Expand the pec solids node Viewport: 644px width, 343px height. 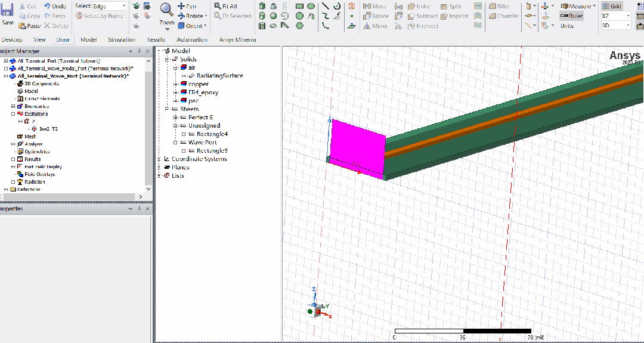175,101
